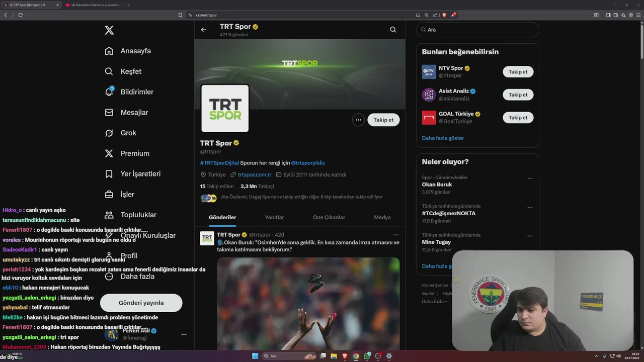The image size is (644, 362).
Task: Follow GOAL Türkiye account
Action: click(x=518, y=118)
